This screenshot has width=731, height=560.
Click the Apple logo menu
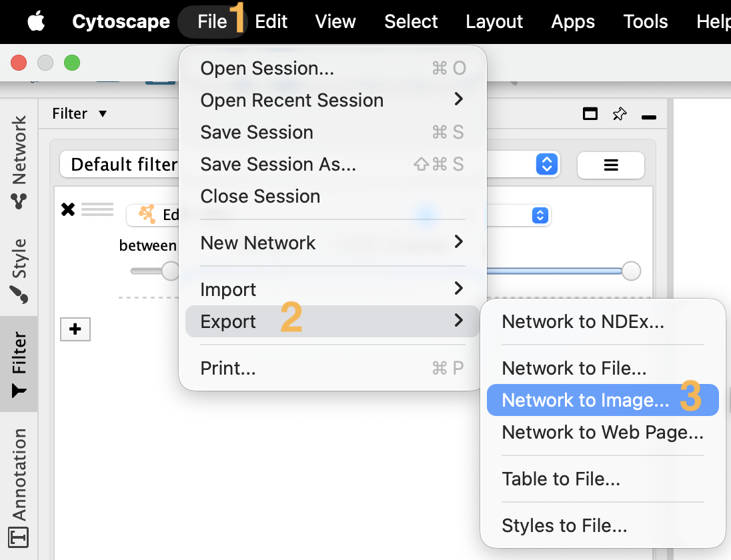[x=35, y=22]
